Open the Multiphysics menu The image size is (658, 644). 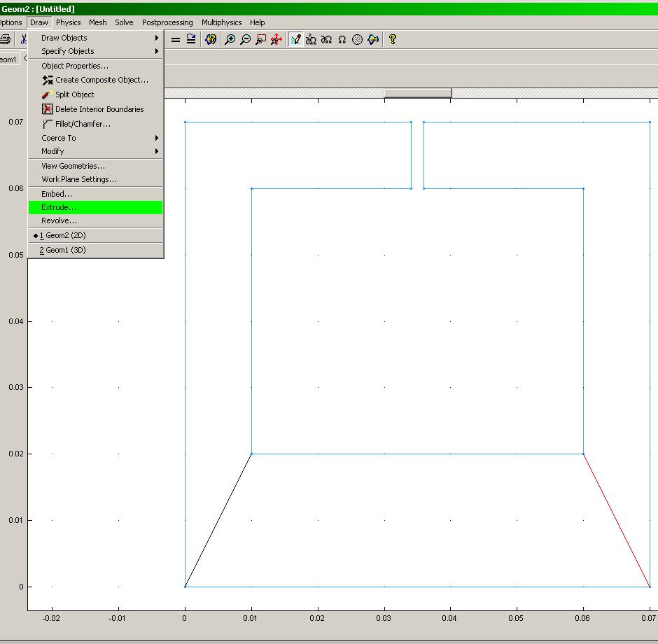coord(222,22)
